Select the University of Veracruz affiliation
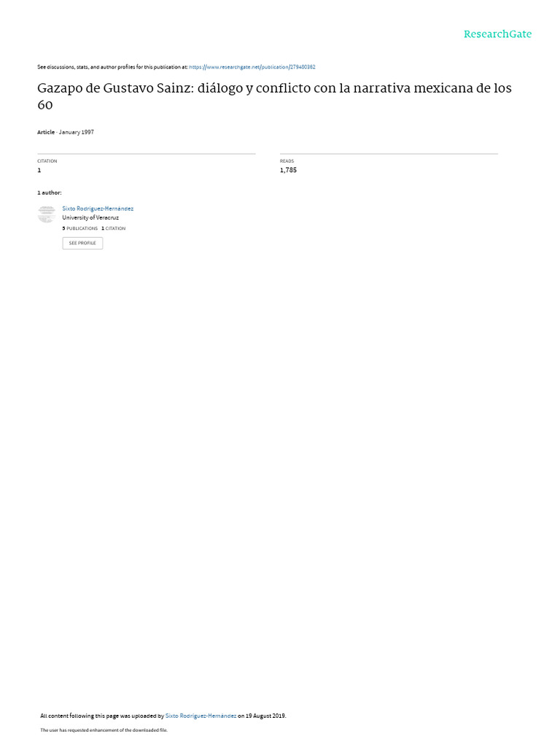The image size is (560, 747). pos(90,217)
